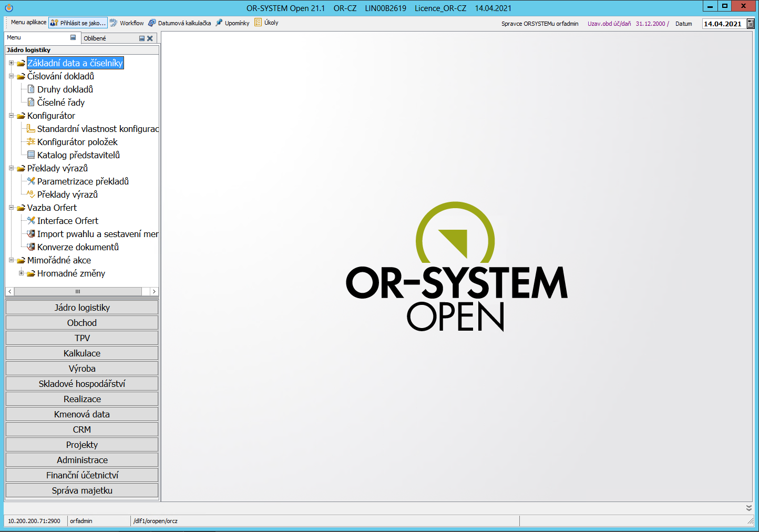The height and width of the screenshot is (532, 759).
Task: Expand the Základní data a číselníky node
Action: pyautogui.click(x=11, y=63)
